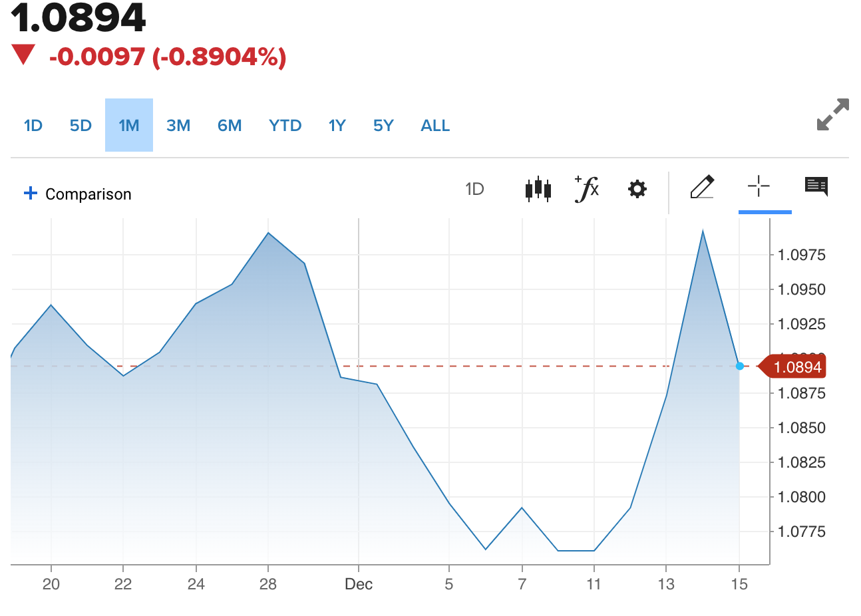861x616 pixels.
Task: Expand chart to fullscreen
Action: point(832,114)
